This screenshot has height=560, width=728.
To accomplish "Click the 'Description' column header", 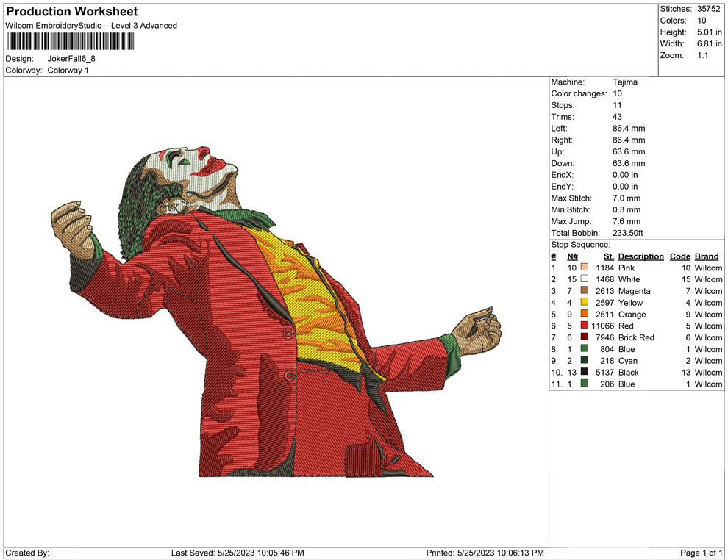I will coord(641,256).
